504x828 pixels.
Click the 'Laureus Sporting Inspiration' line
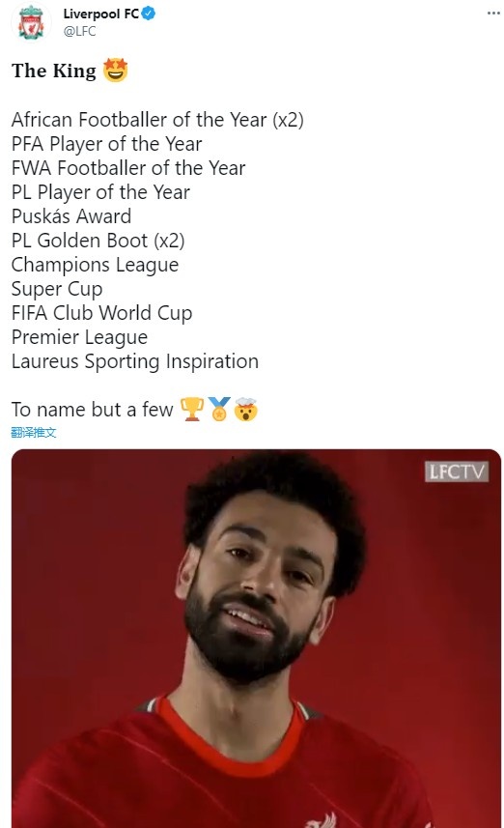135,361
